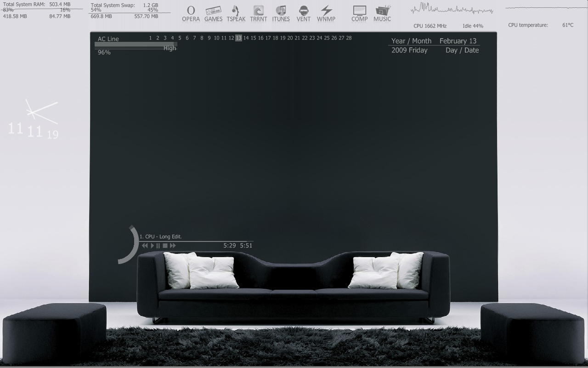Viewport: 588px width, 368px height.
Task: Open the VENT Ventrilo shortcut
Action: tap(303, 13)
